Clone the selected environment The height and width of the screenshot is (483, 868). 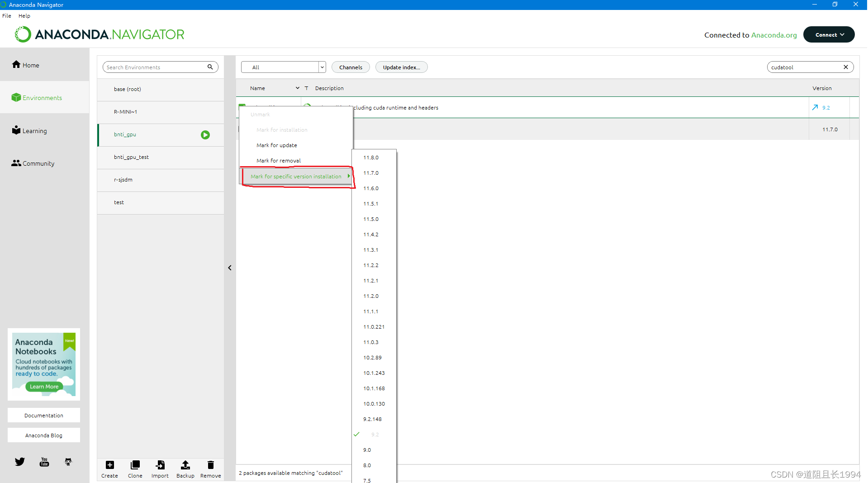[x=135, y=469]
